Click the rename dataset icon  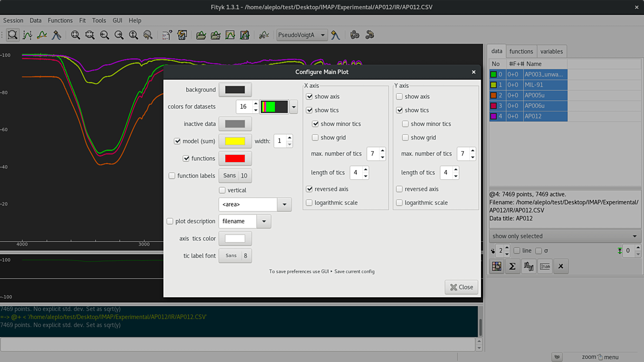[x=545, y=267]
